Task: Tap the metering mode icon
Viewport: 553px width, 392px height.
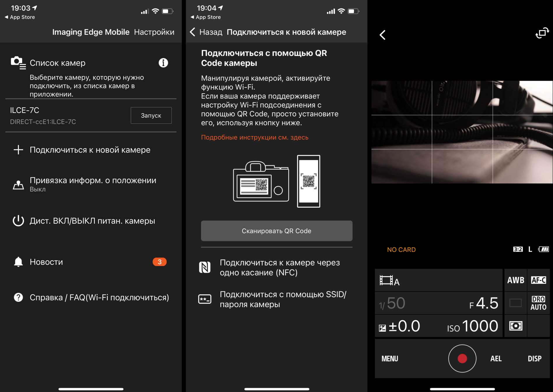Action: click(515, 326)
